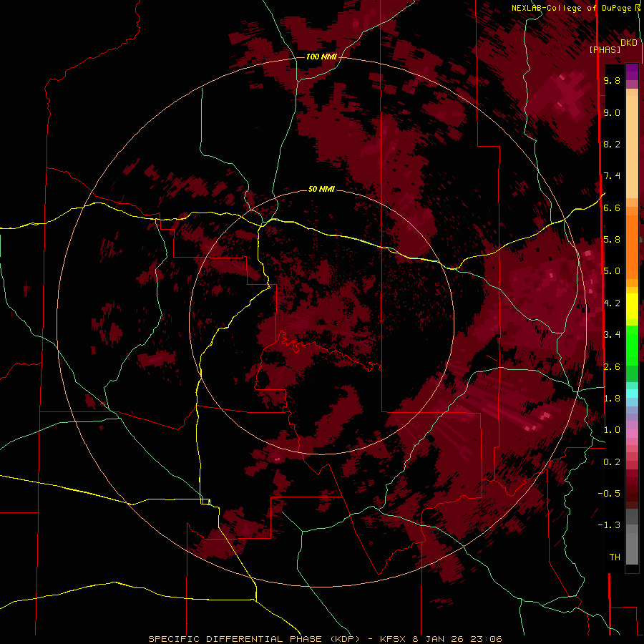
Task: Click the 100 NMI range ring label
Action: (321, 57)
